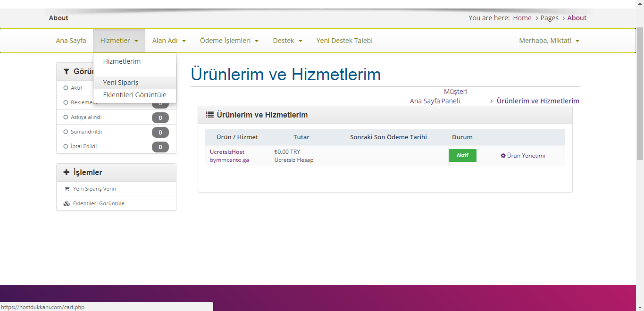
Task: Click the ₺0.00 TRY amount cell
Action: [287, 152]
